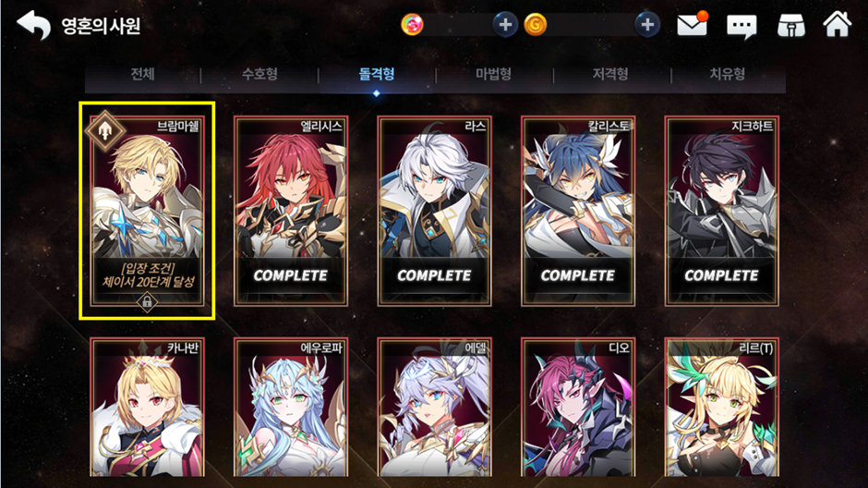Click the colorful gem currency icon
Viewport: 868px width, 488px height.
pos(412,24)
